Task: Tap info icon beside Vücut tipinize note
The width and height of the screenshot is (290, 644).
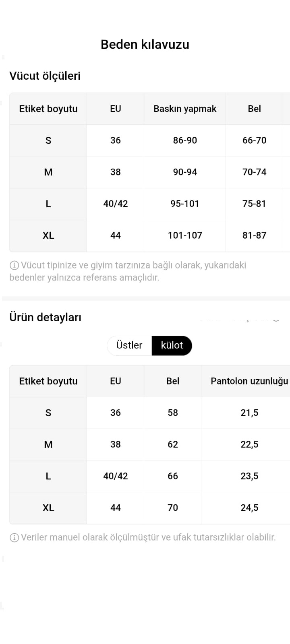Action: pos(14,265)
